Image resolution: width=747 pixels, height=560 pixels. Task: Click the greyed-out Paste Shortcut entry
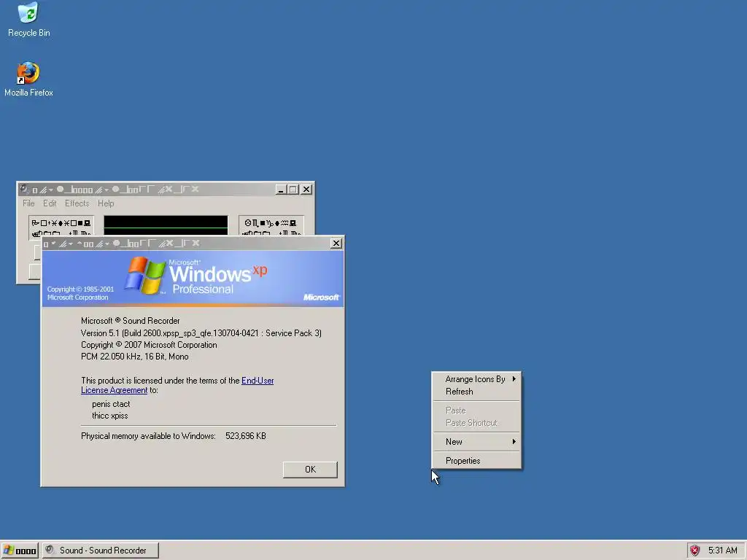(x=476, y=423)
